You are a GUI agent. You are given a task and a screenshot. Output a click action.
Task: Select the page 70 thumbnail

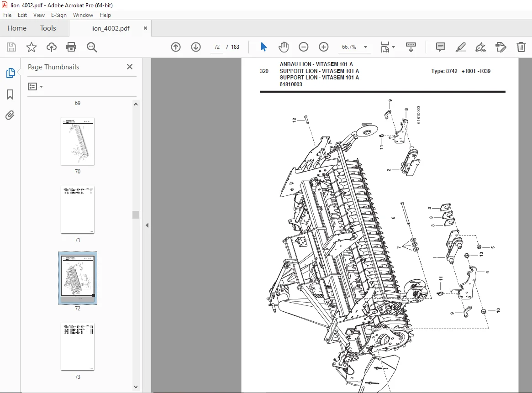[x=78, y=141]
